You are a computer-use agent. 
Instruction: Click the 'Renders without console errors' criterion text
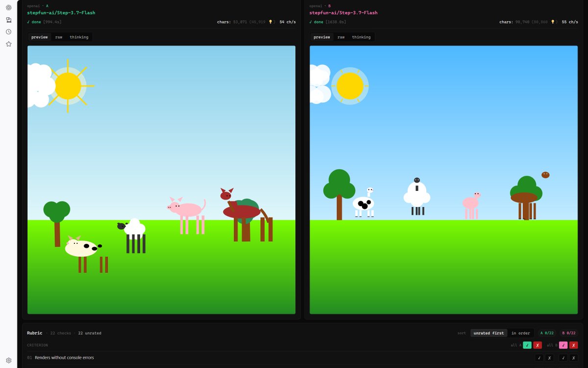(x=64, y=358)
